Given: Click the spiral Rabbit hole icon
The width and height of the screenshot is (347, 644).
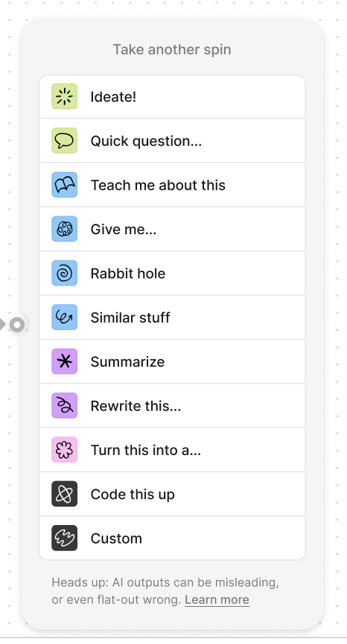Looking at the screenshot, I should pyautogui.click(x=65, y=273).
